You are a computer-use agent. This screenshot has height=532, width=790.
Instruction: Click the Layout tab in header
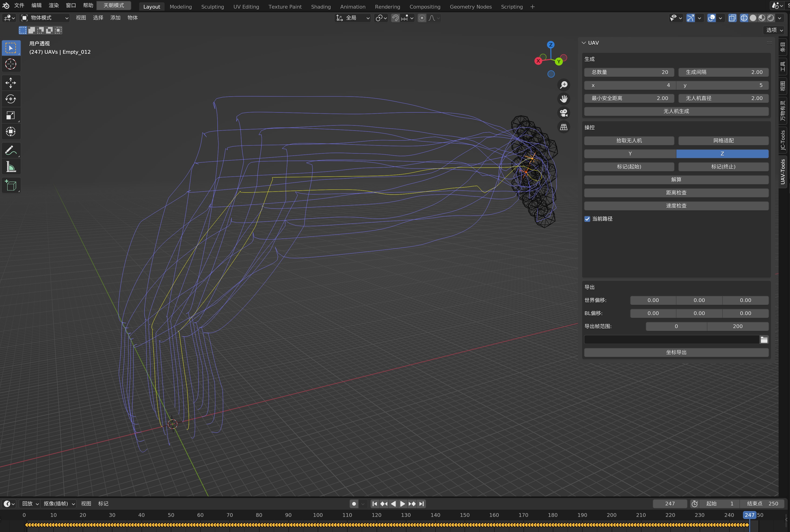151,6
